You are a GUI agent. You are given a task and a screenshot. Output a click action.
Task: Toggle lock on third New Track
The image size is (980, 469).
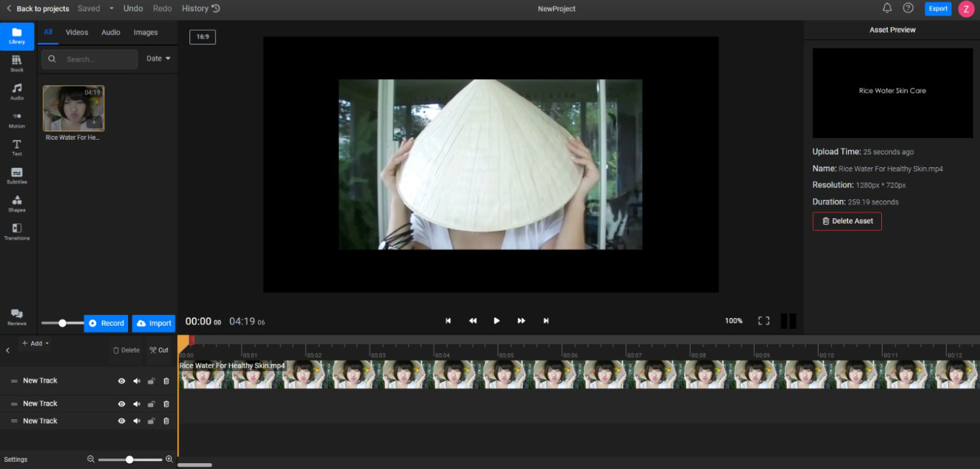pos(152,421)
